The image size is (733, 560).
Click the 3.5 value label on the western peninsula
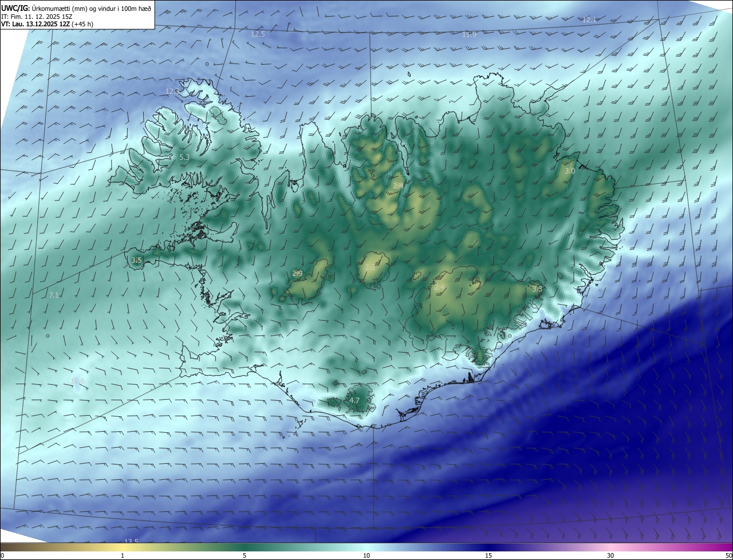pyautogui.click(x=136, y=260)
